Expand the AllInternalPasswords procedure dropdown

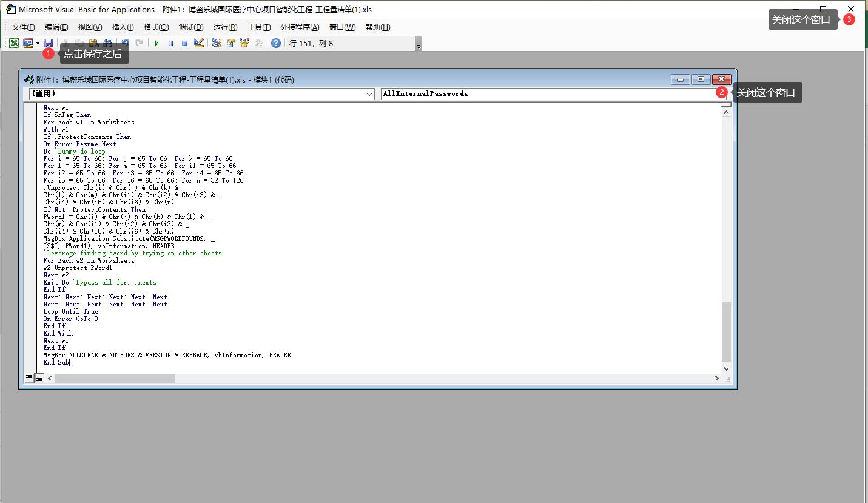(721, 94)
